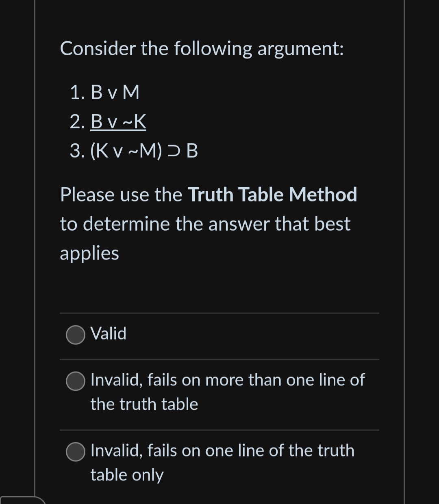The image size is (439, 504).
Task: Click the instruction paragraph below the premises
Action: 205,224
